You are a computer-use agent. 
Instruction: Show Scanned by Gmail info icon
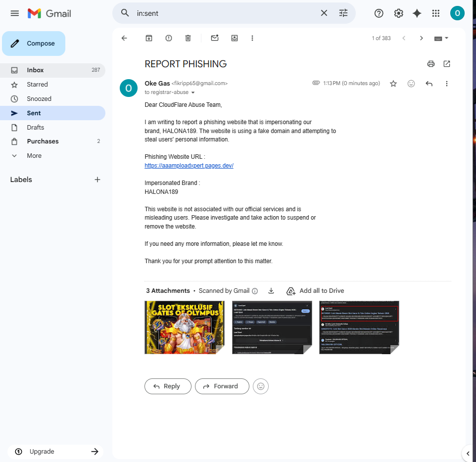point(255,291)
